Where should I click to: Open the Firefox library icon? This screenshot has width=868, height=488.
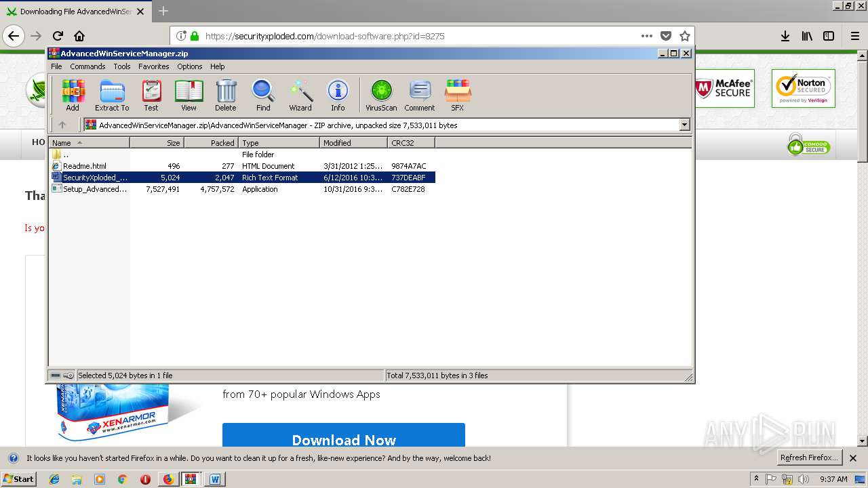(x=807, y=36)
